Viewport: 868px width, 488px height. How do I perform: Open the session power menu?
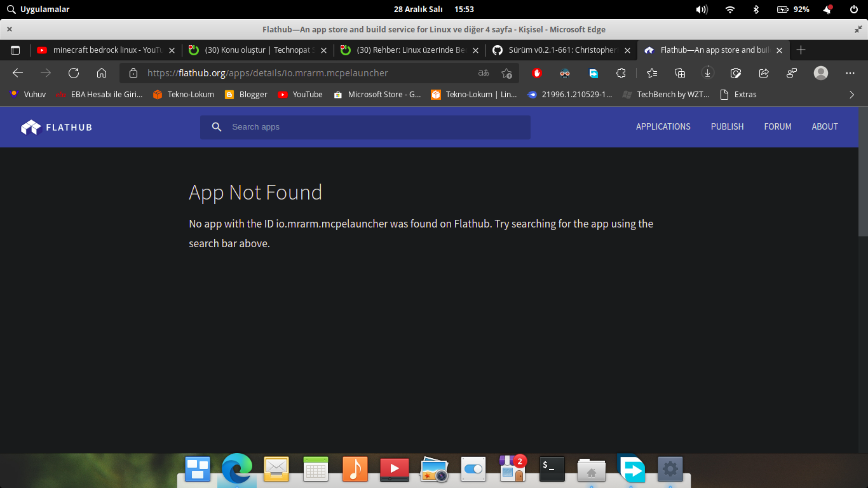(x=854, y=10)
